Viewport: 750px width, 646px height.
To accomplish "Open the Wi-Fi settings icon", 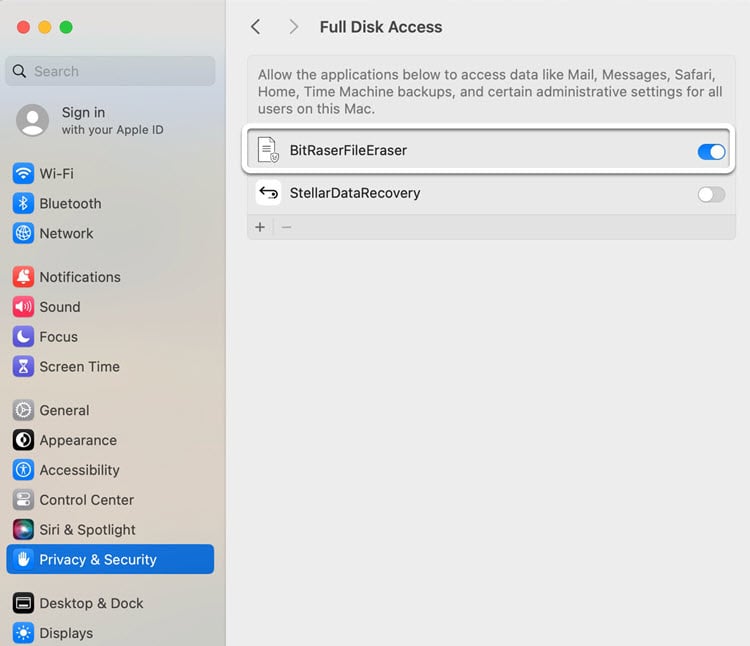I will tap(23, 174).
